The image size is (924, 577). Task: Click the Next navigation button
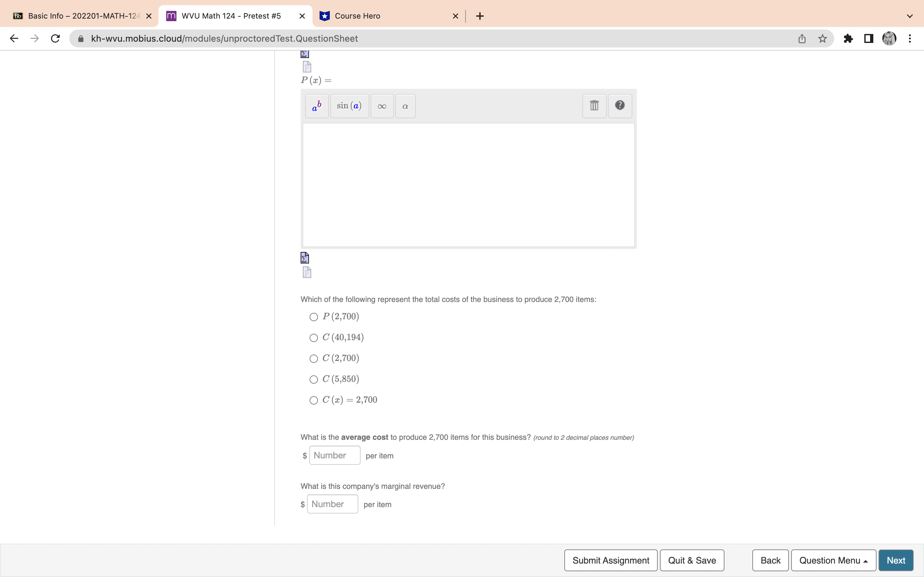pos(897,560)
